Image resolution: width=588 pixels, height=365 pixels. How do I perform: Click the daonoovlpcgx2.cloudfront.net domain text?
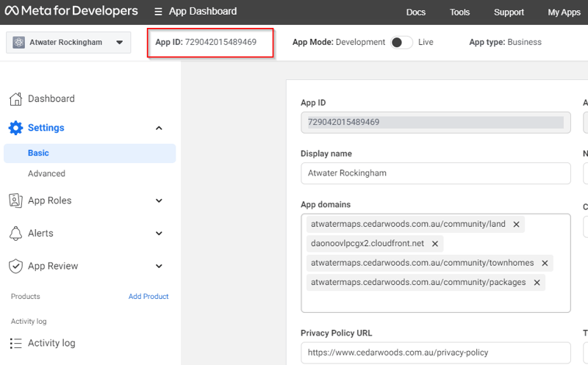(x=367, y=244)
